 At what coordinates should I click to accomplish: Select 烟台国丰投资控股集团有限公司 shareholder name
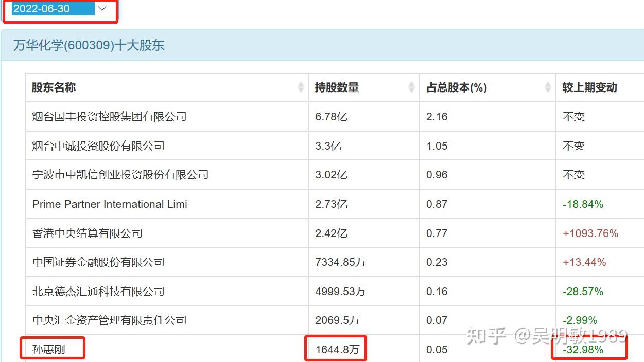click(109, 117)
